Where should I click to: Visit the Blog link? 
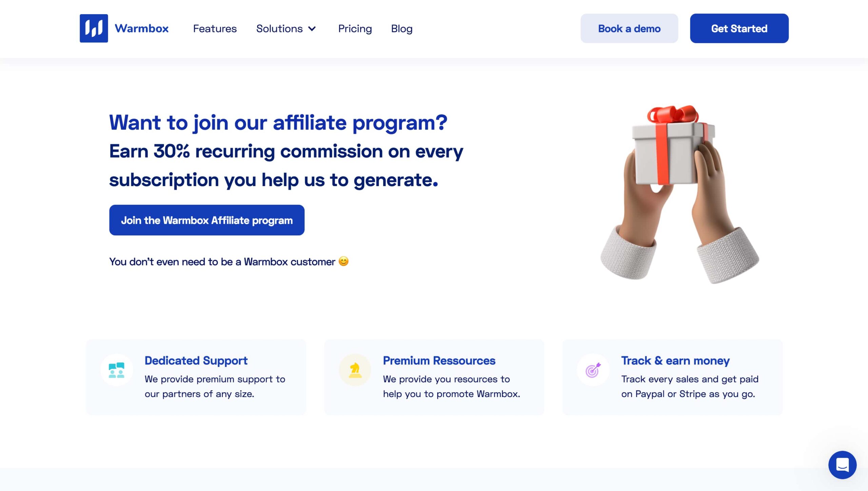(x=402, y=29)
